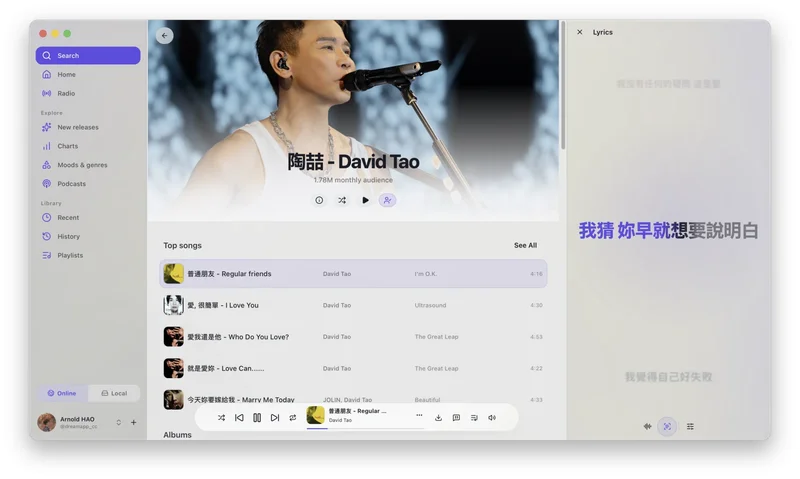Switch to Online mode
800x479 pixels.
[62, 393]
